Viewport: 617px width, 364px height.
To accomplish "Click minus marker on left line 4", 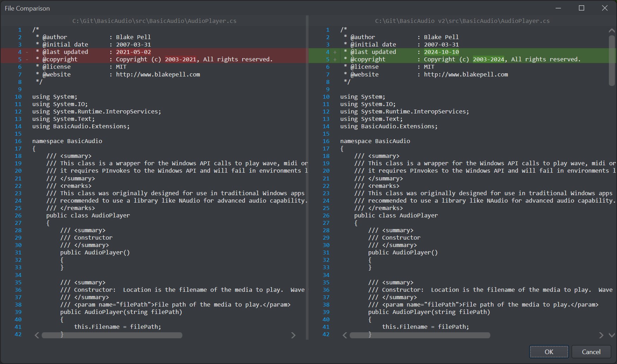I will 27,52.
